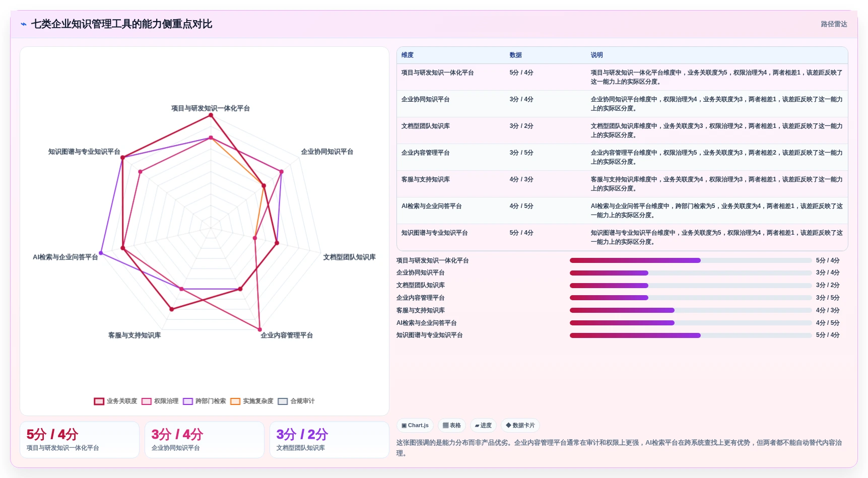Image resolution: width=868 pixels, height=478 pixels.
Task: Open the 3分 / 4分 企业协同知识平台 card
Action: click(205, 440)
